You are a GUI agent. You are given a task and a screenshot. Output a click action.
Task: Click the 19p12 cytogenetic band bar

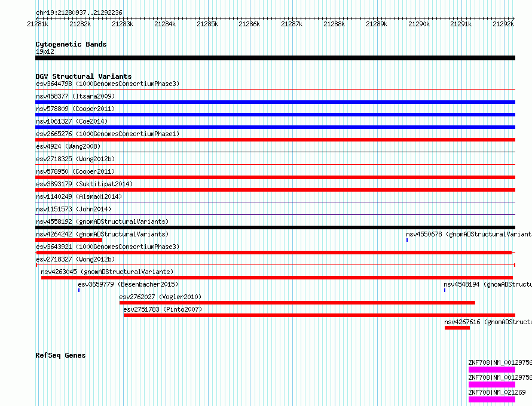[x=275, y=58]
